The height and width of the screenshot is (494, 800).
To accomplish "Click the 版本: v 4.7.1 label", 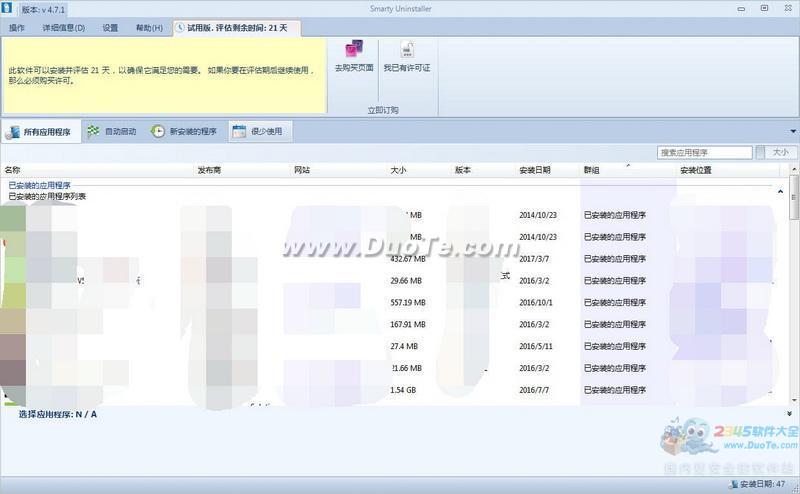I will coord(43,10).
